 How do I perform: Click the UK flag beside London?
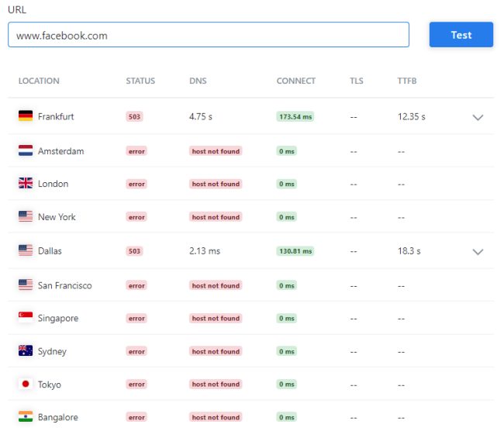[26, 183]
